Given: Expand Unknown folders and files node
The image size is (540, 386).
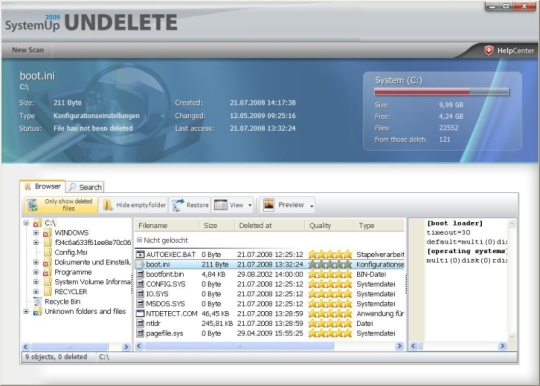Looking at the screenshot, I should click(x=26, y=312).
